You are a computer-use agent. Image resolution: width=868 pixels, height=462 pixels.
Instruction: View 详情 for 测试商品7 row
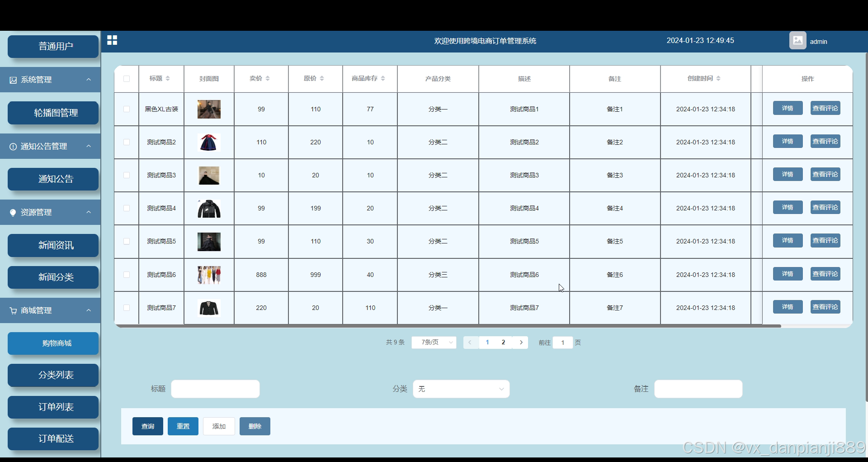(x=788, y=307)
